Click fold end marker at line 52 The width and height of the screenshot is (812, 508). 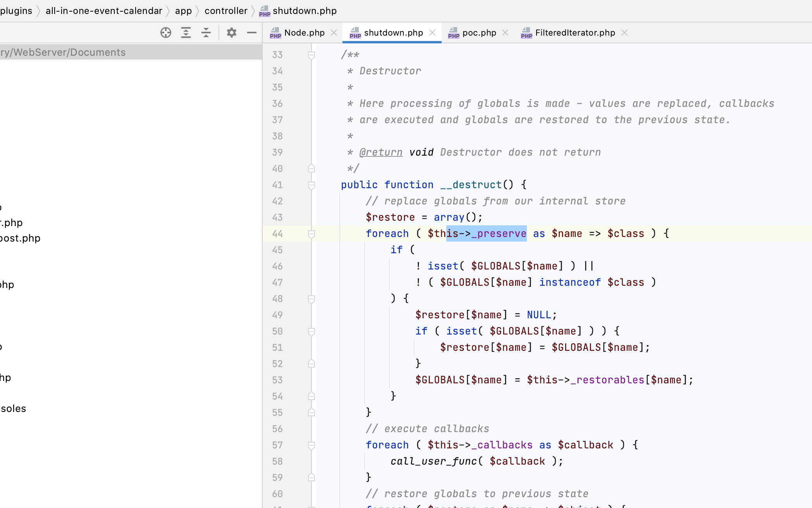pyautogui.click(x=311, y=364)
